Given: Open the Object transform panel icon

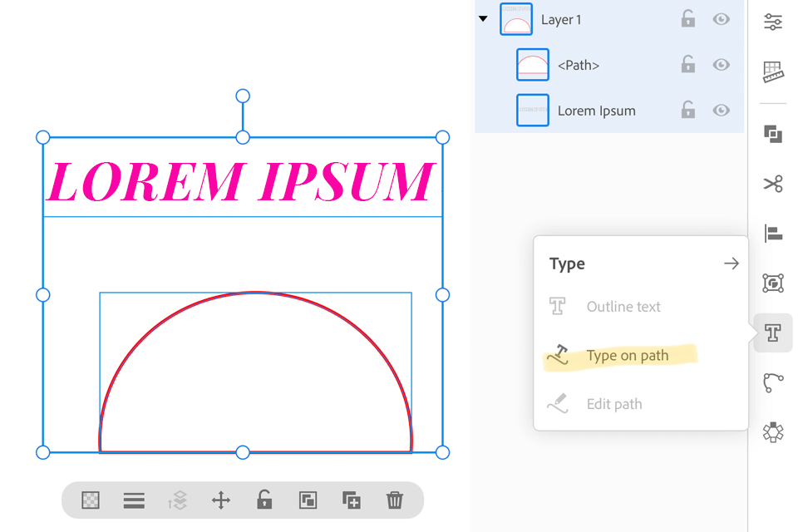Looking at the screenshot, I should pos(773,283).
